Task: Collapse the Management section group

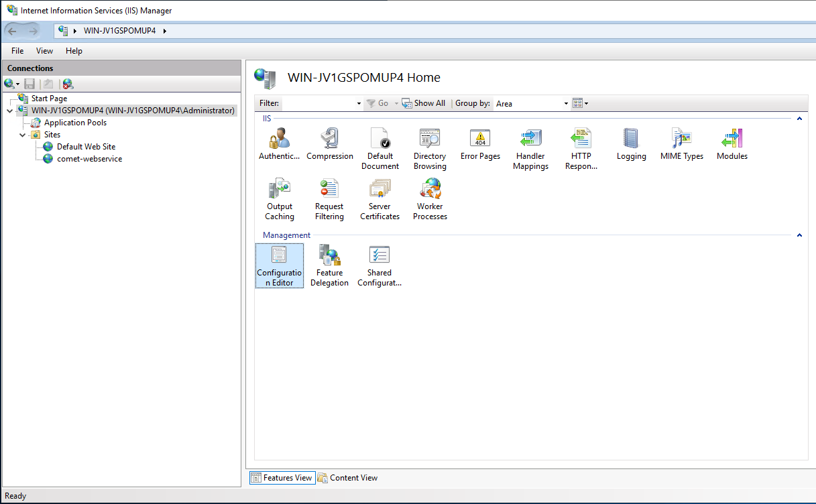Action: tap(799, 235)
